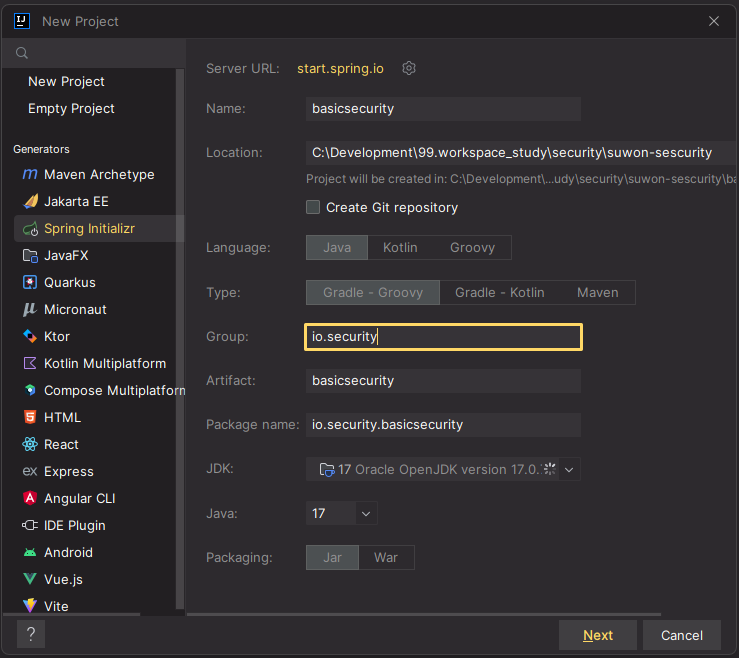The width and height of the screenshot is (739, 658).
Task: Click the React atom icon
Action: (30, 444)
